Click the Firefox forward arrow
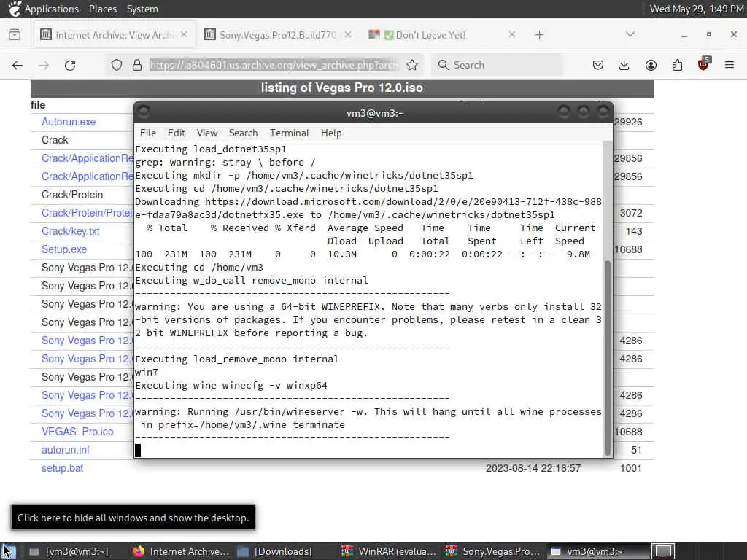Viewport: 747px width, 560px height. (x=44, y=65)
